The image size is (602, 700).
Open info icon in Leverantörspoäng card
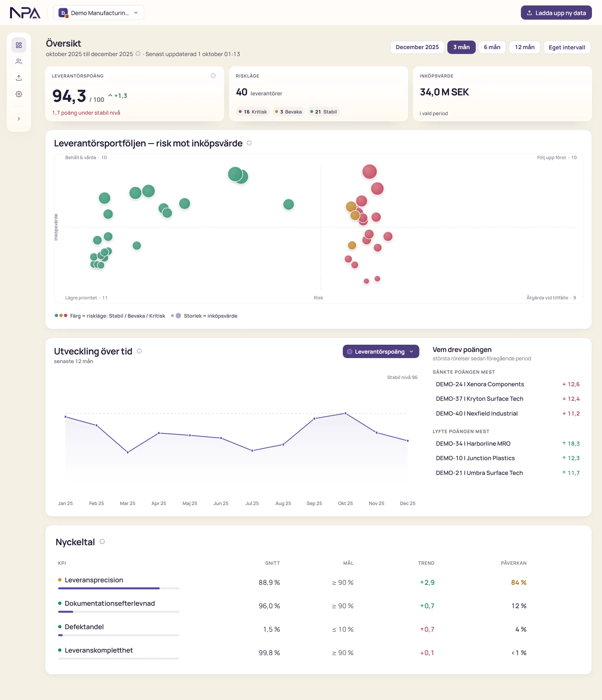point(213,76)
